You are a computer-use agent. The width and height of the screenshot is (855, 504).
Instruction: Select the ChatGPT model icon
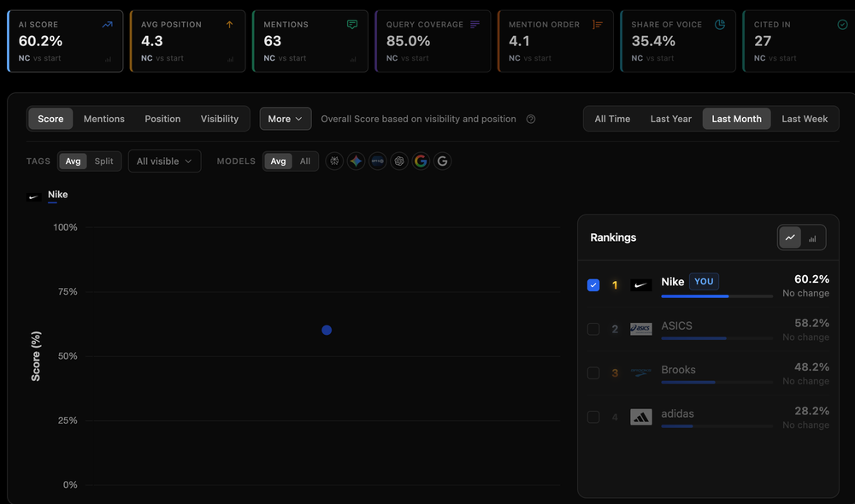(399, 161)
